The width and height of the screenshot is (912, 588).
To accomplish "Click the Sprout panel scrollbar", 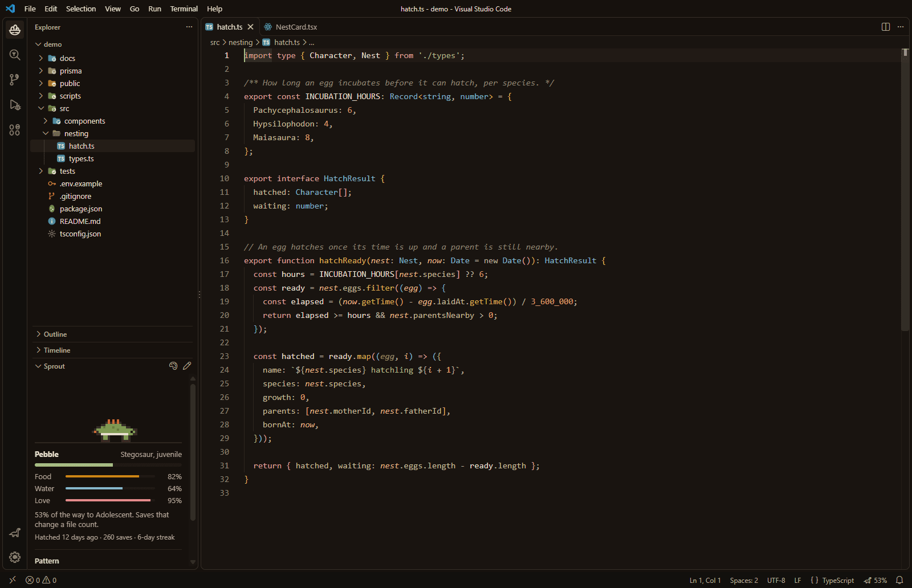I will pos(193,452).
